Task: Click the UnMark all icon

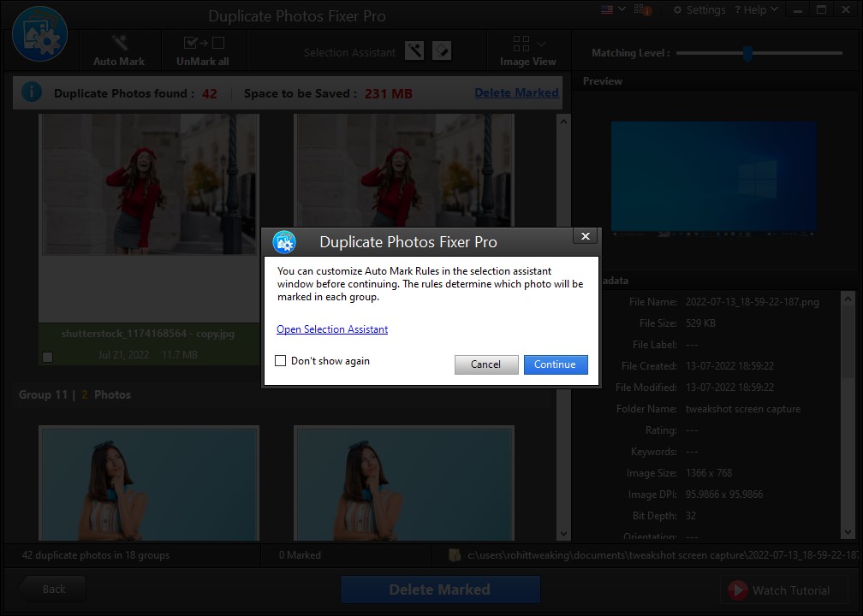Action: coord(202,40)
